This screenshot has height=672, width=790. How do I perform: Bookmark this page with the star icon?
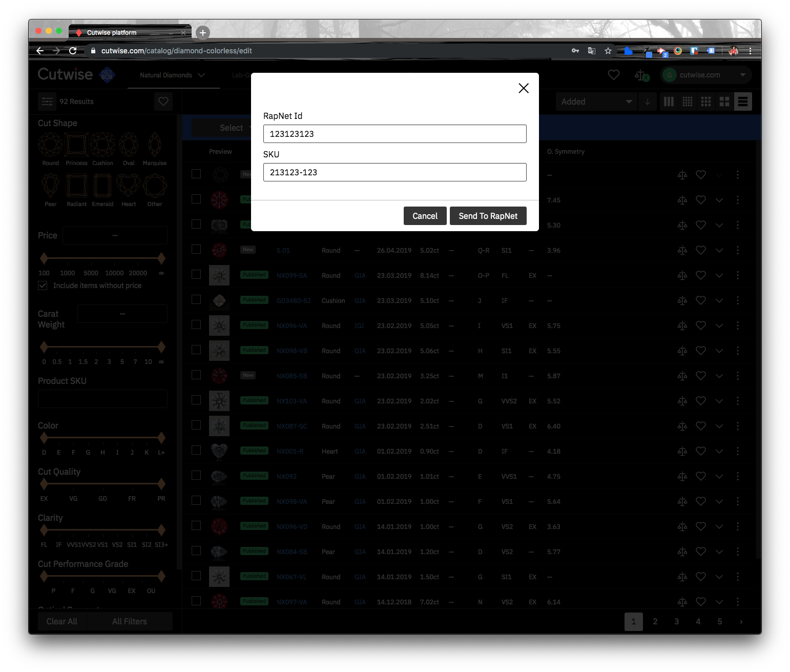click(608, 51)
